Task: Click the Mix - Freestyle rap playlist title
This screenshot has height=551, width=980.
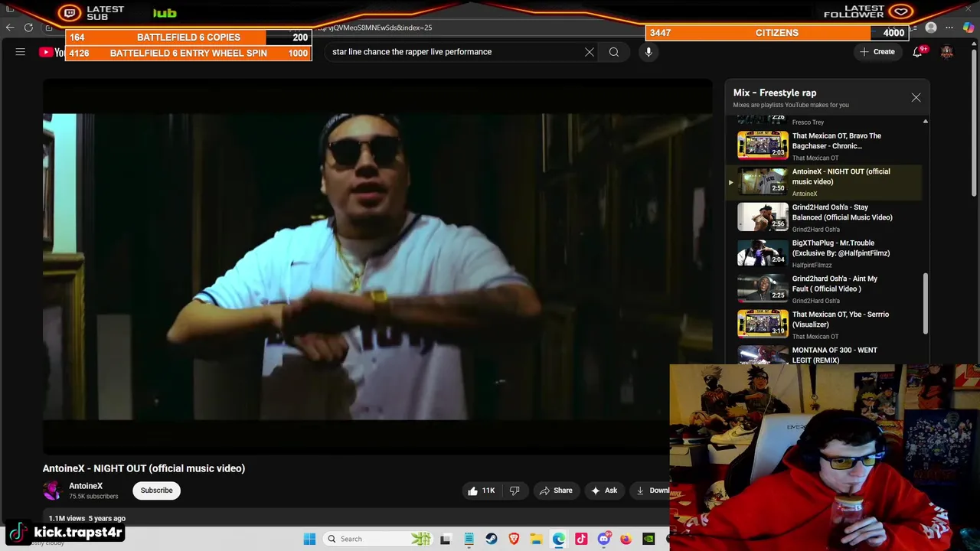Action: click(x=775, y=93)
